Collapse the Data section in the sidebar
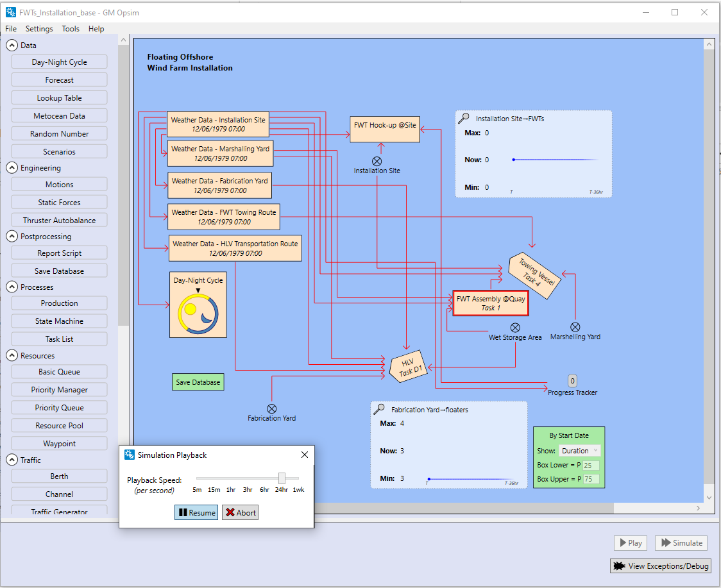721x588 pixels. tap(12, 45)
